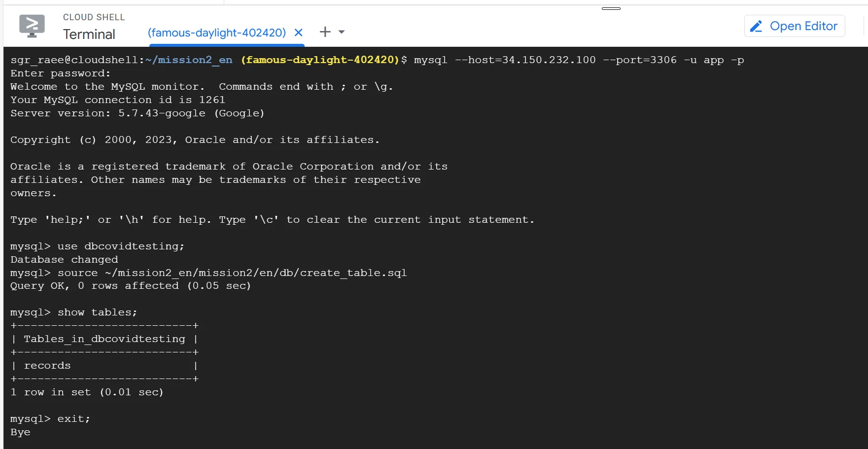Click '1 row in set (0.01 sec)' line
The width and height of the screenshot is (868, 449).
tap(87, 392)
